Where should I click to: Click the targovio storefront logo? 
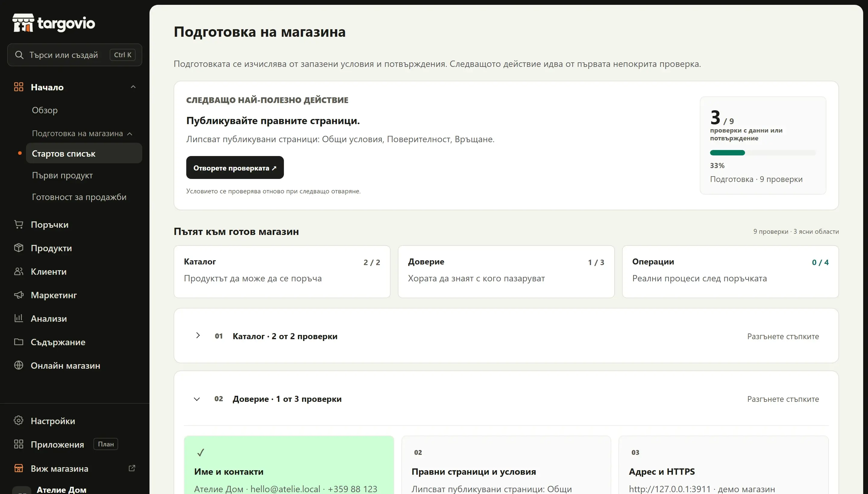[x=54, y=23]
